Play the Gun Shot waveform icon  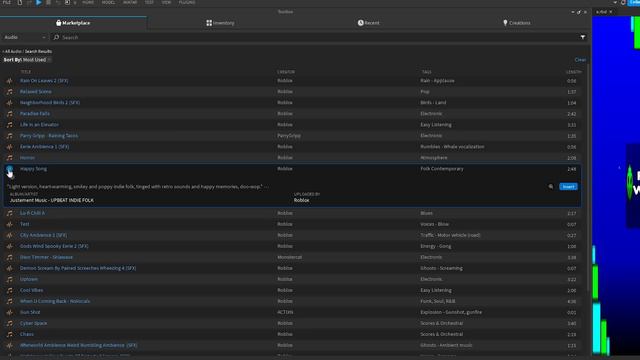pyautogui.click(x=9, y=312)
